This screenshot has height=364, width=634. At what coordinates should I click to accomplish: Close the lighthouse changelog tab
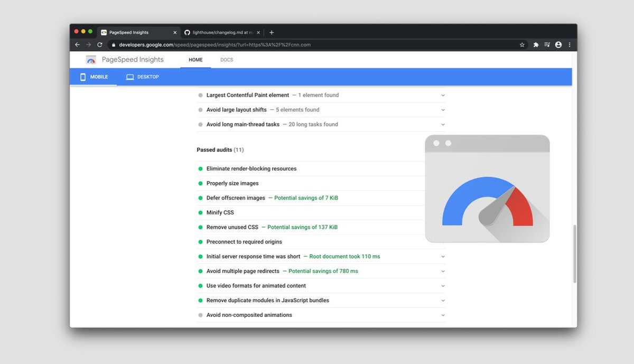coord(257,32)
